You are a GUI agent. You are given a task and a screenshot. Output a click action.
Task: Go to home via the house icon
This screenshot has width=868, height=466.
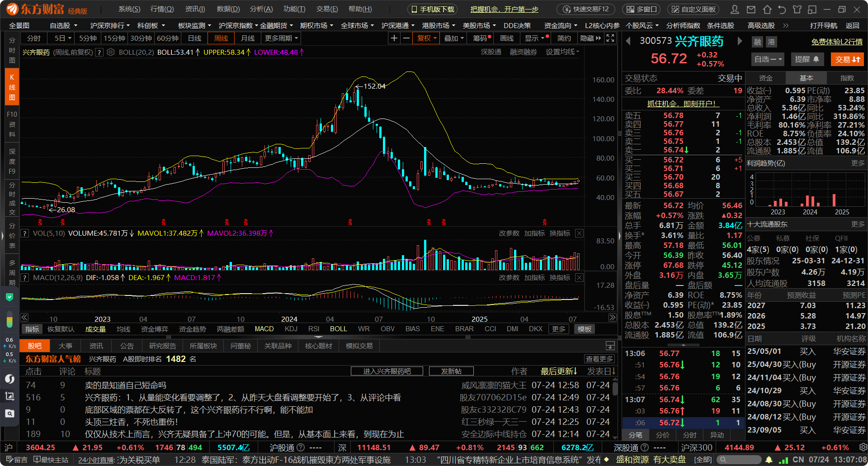click(767, 9)
